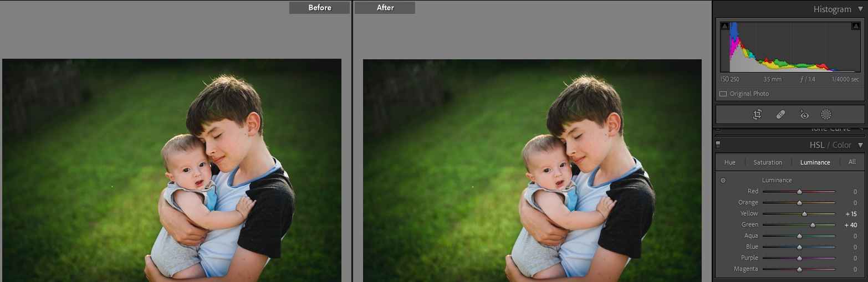
Task: Click the Orange luminance slider handle
Action: click(799, 203)
